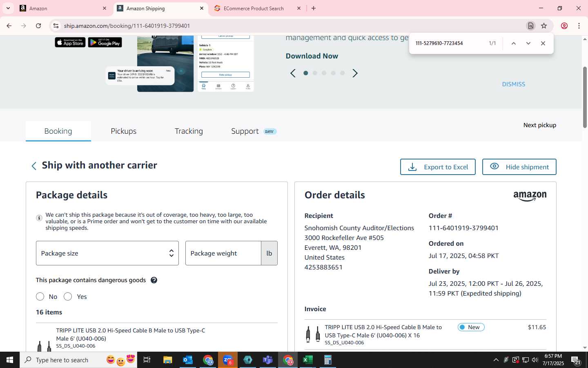Open Outlook from taskbar
588x368 pixels.
point(188,360)
